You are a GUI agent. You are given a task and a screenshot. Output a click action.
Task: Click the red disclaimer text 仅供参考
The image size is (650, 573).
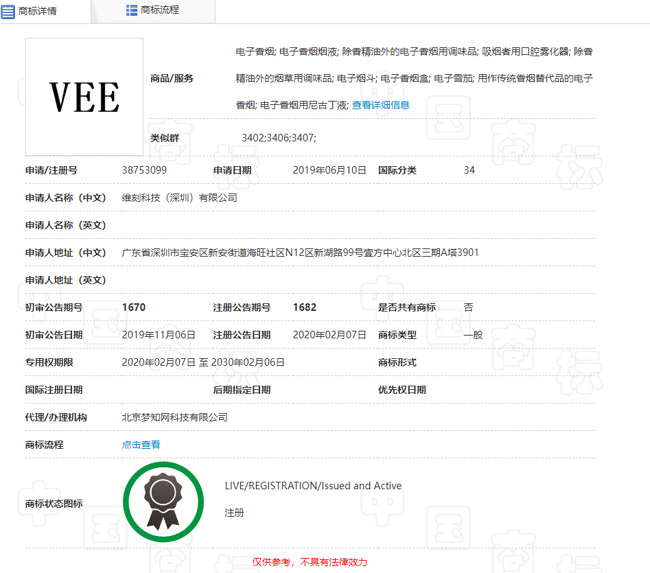click(309, 562)
